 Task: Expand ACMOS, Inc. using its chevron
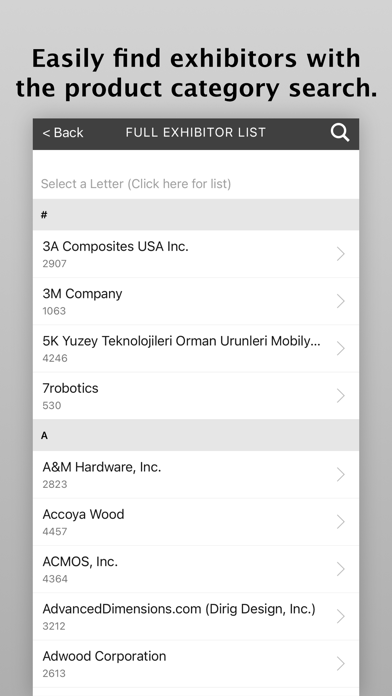[341, 569]
